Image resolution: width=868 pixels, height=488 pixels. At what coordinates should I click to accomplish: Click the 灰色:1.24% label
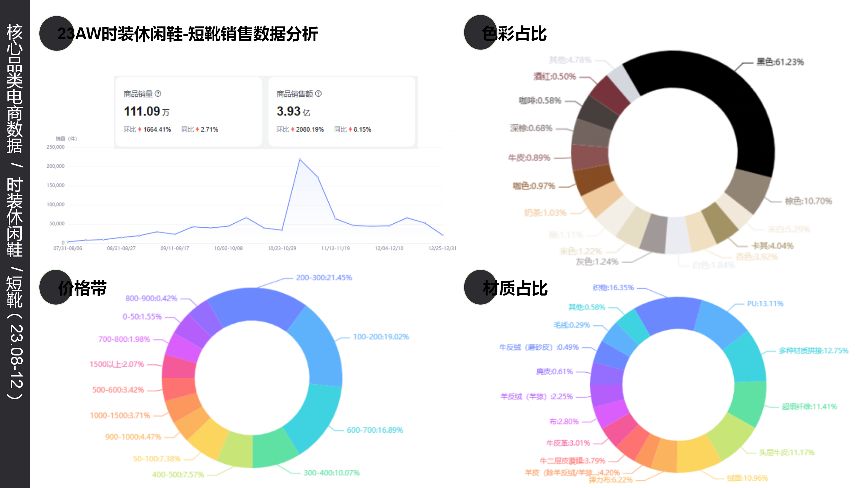[x=597, y=262]
